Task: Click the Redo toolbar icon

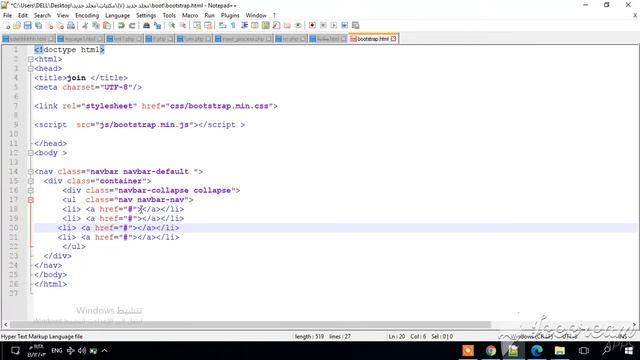Action: click(x=132, y=25)
